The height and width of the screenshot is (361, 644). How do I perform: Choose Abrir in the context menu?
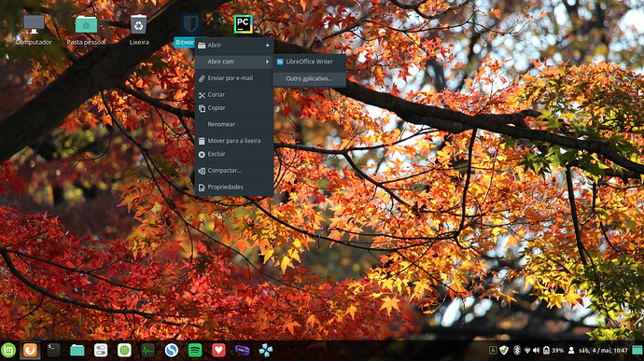234,45
